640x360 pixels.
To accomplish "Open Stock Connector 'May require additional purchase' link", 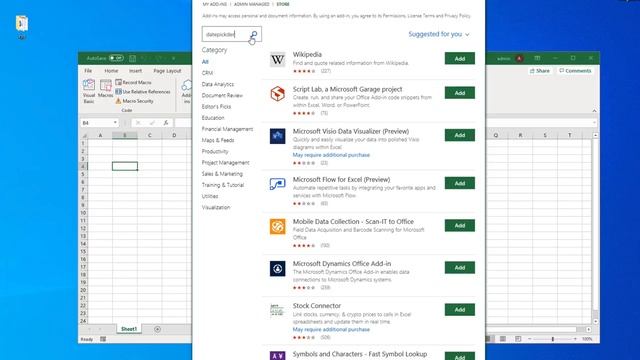I will [331, 329].
